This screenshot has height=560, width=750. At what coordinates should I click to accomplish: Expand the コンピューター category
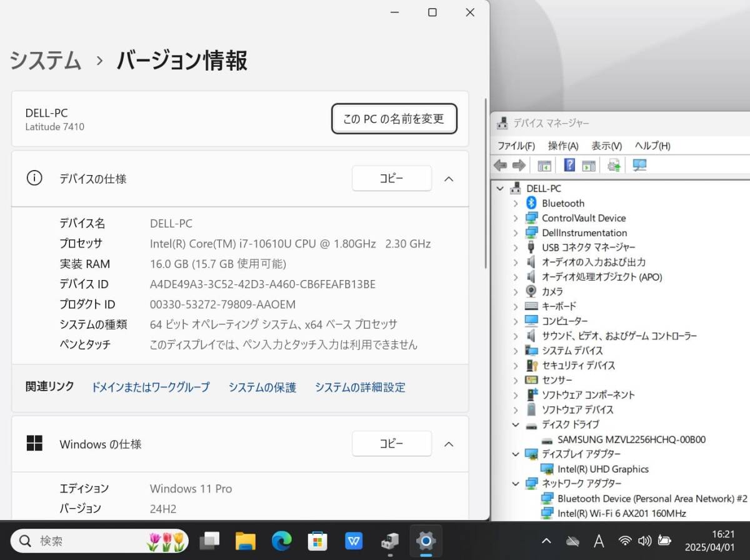point(516,321)
